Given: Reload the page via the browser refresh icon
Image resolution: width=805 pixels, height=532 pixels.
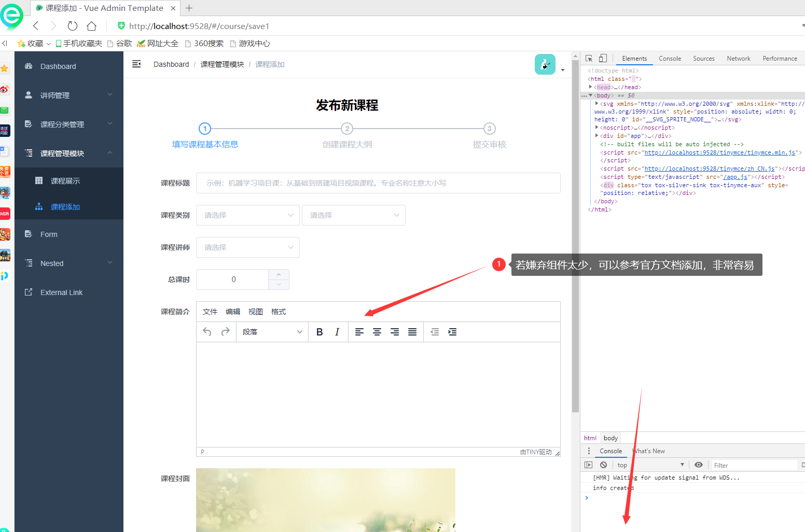Looking at the screenshot, I should 72,25.
